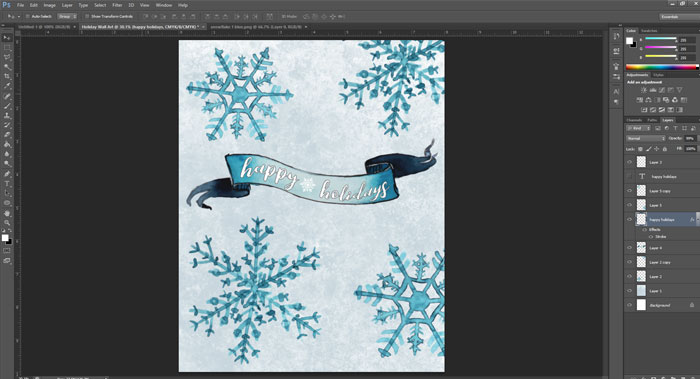Select the Clone Stamp tool
This screenshot has width=700, height=379.
[7, 115]
